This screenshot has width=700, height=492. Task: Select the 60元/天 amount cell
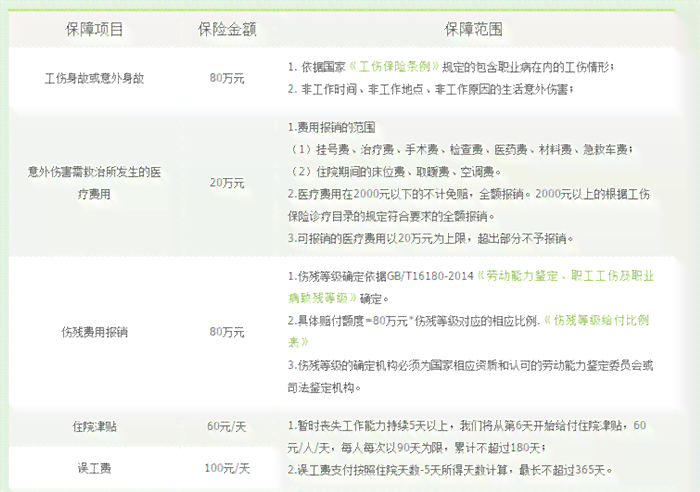pos(227,426)
